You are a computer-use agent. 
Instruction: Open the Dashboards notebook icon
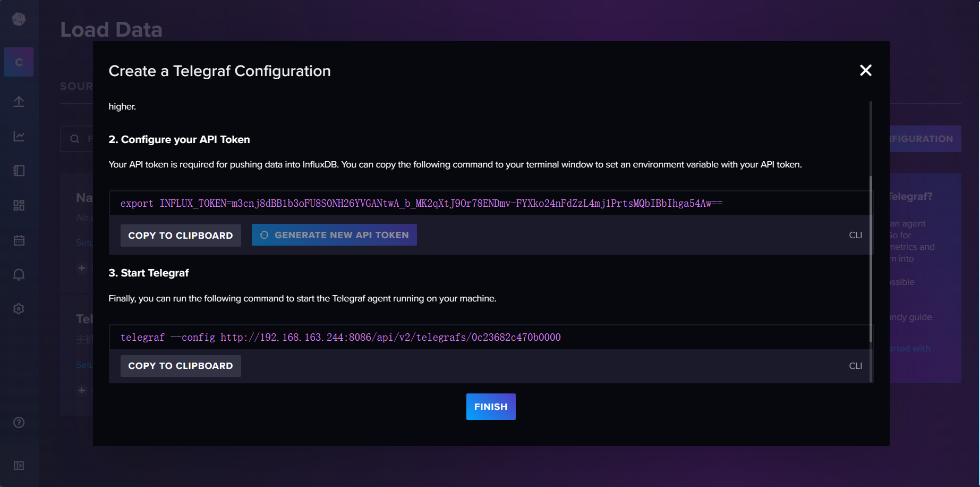(x=19, y=170)
